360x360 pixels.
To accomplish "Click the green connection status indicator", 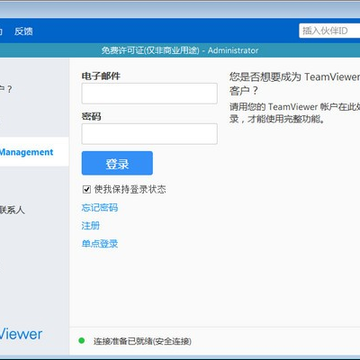I will (x=81, y=341).
